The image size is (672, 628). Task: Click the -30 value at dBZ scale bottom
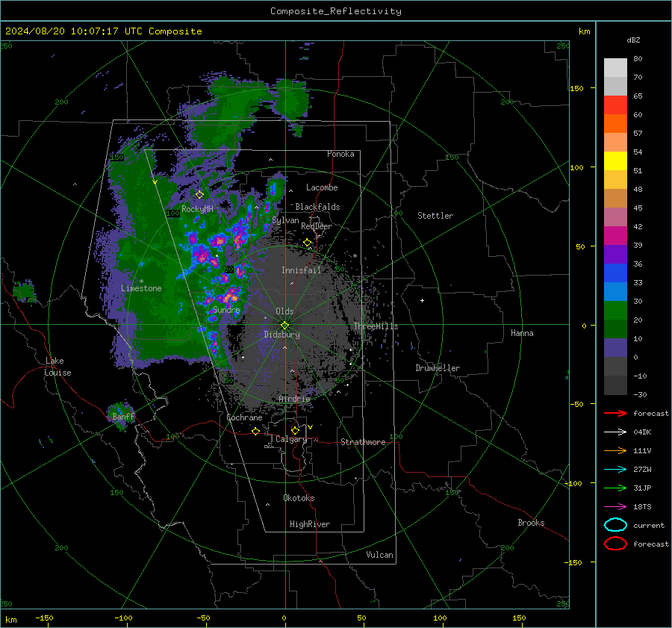pyautogui.click(x=640, y=394)
